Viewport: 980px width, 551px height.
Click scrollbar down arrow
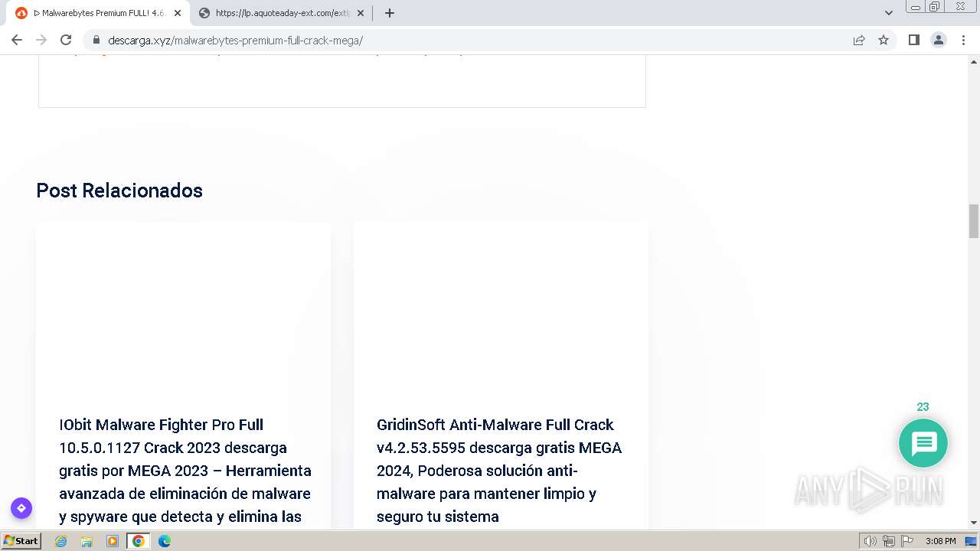point(974,522)
